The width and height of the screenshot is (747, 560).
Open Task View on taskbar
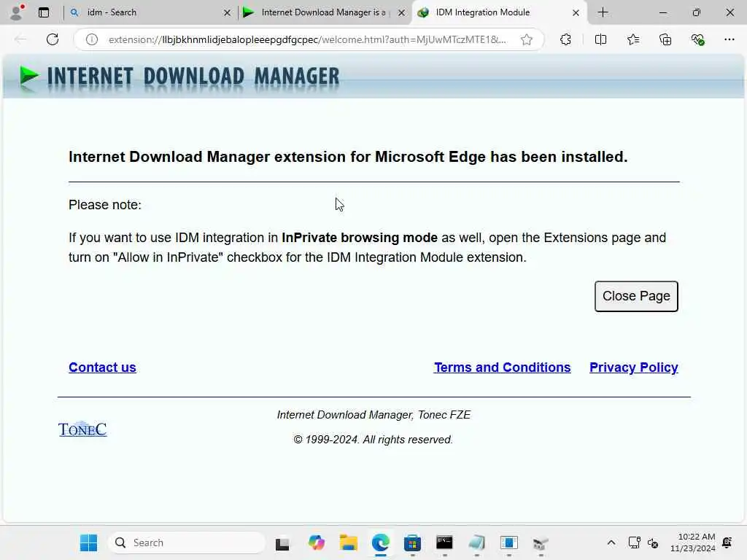point(282,543)
